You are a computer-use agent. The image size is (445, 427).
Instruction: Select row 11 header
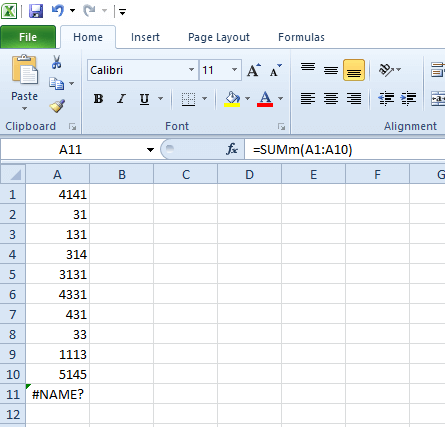[x=13, y=394]
